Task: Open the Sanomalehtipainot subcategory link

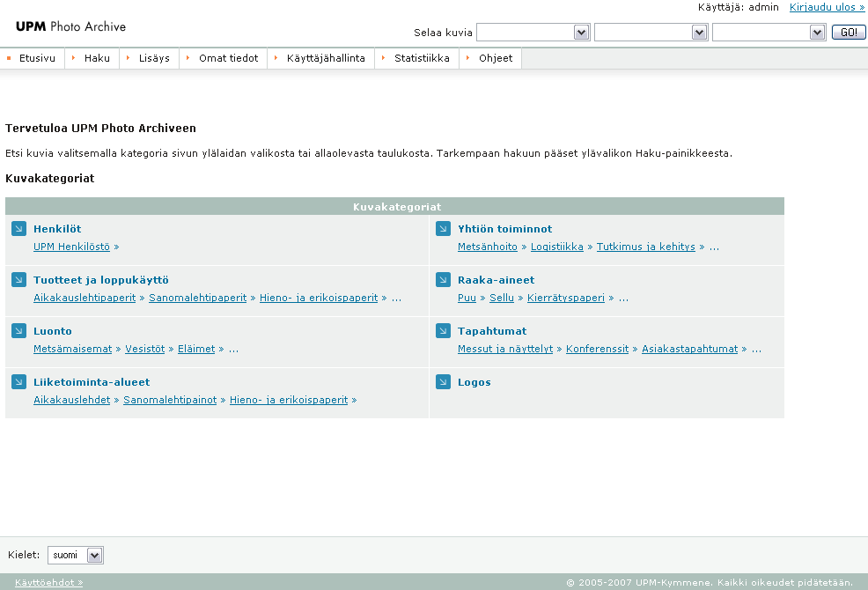Action: (170, 400)
